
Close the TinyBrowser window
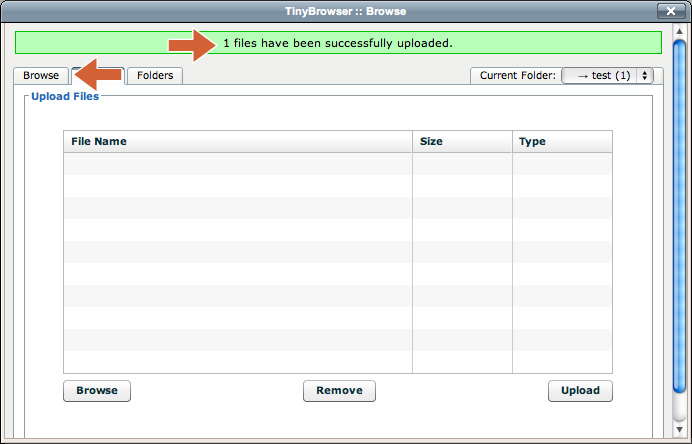coord(671,11)
